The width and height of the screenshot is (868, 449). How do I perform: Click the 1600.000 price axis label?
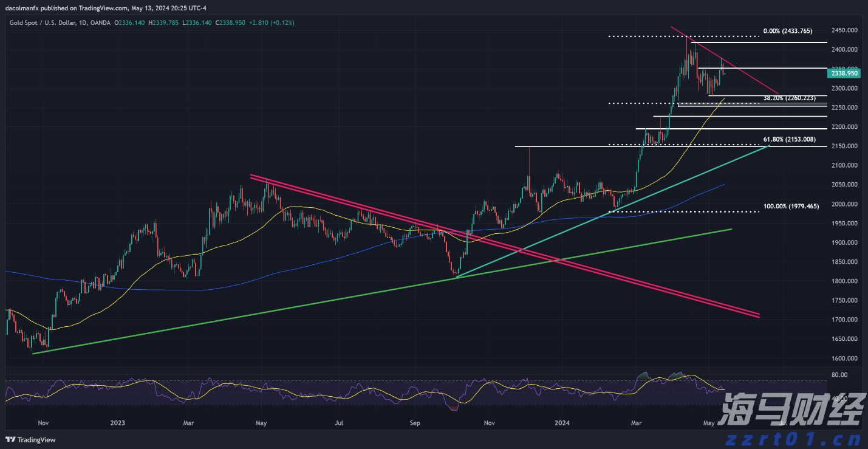tap(844, 358)
